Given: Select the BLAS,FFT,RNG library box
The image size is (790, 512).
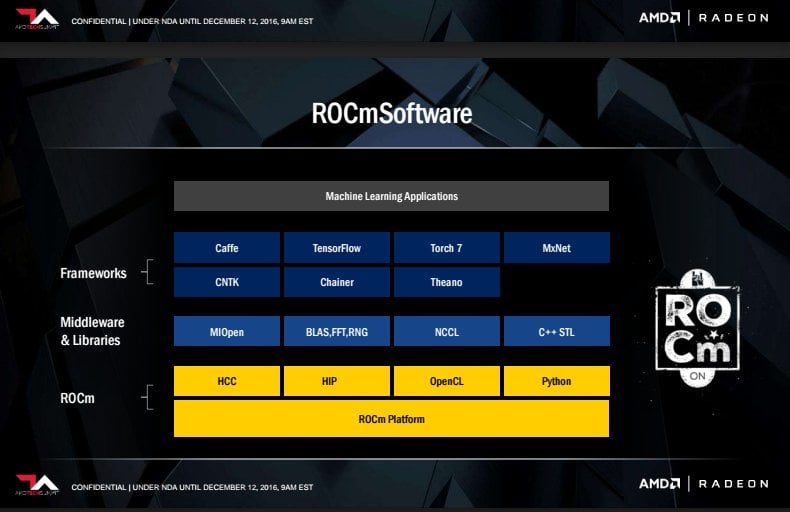Looking at the screenshot, I should (337, 331).
